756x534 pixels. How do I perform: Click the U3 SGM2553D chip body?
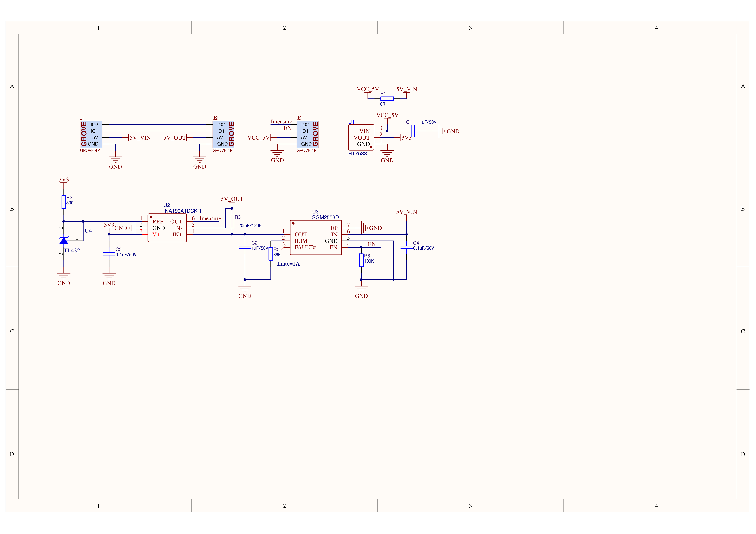pos(316,237)
